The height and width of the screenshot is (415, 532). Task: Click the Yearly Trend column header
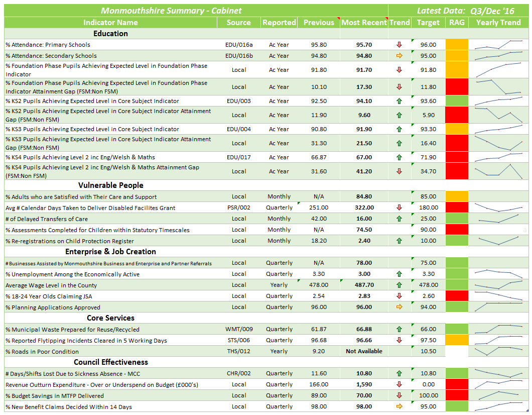coord(498,23)
